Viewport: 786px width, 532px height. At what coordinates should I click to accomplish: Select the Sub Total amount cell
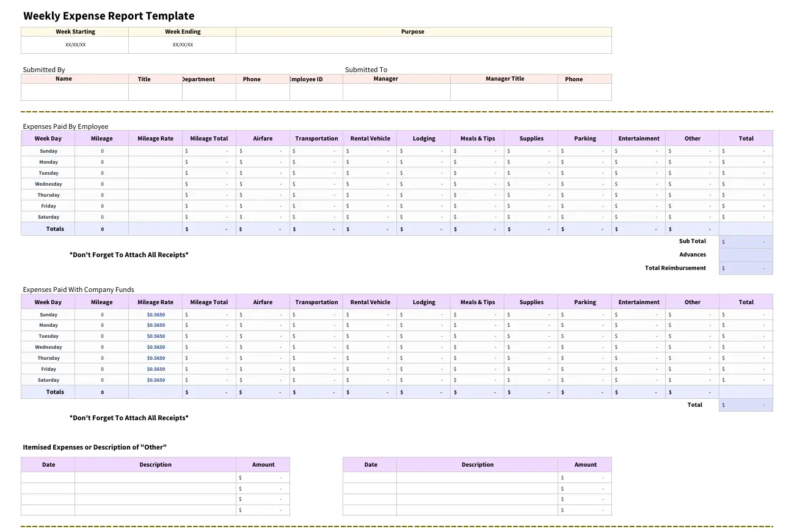pyautogui.click(x=746, y=241)
